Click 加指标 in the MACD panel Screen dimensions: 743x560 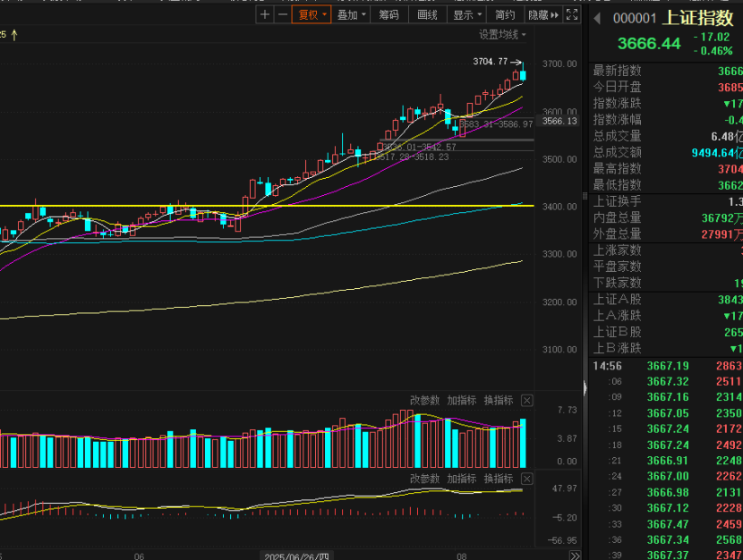462,479
